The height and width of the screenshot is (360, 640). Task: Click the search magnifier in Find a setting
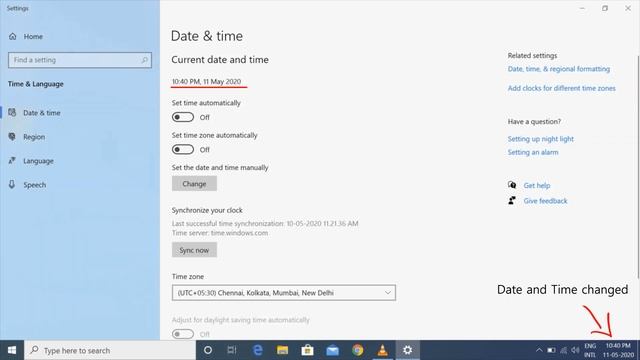pyautogui.click(x=144, y=60)
